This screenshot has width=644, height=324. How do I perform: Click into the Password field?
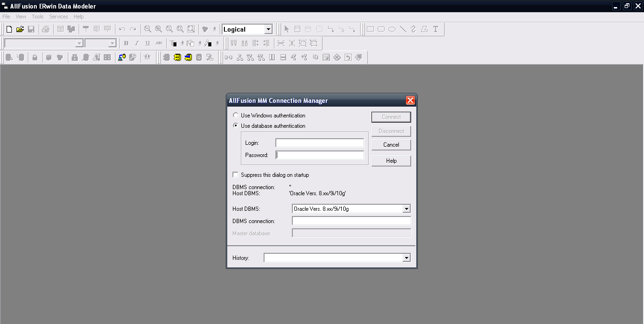[320, 155]
